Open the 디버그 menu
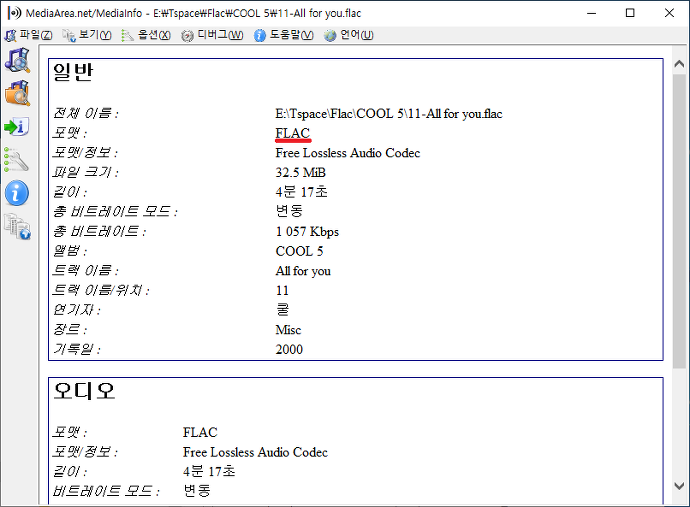Image resolution: width=690 pixels, height=507 pixels. pyautogui.click(x=212, y=35)
